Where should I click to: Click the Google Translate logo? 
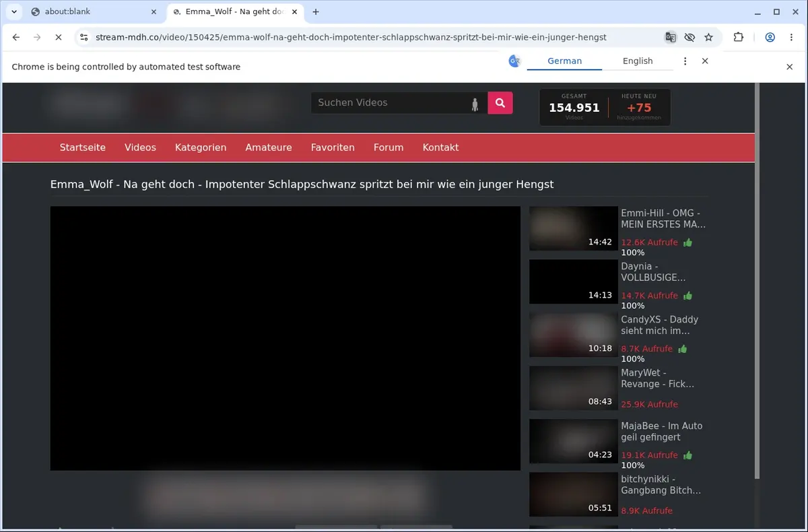pos(514,61)
